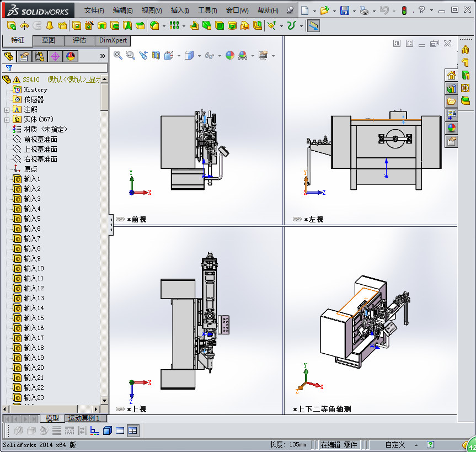
Task: Switch to the DimXpert tab
Action: 113,40
